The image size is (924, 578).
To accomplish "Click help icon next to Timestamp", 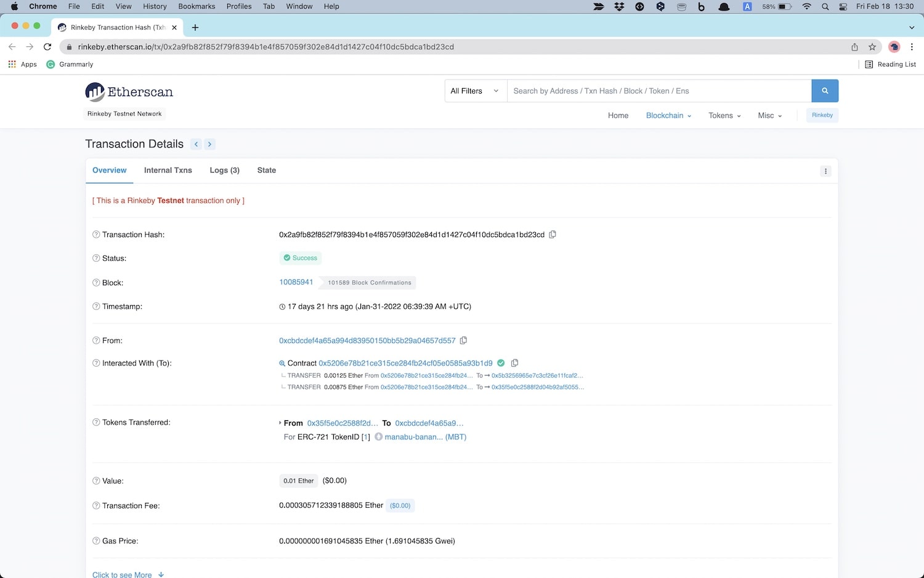I will tap(96, 306).
